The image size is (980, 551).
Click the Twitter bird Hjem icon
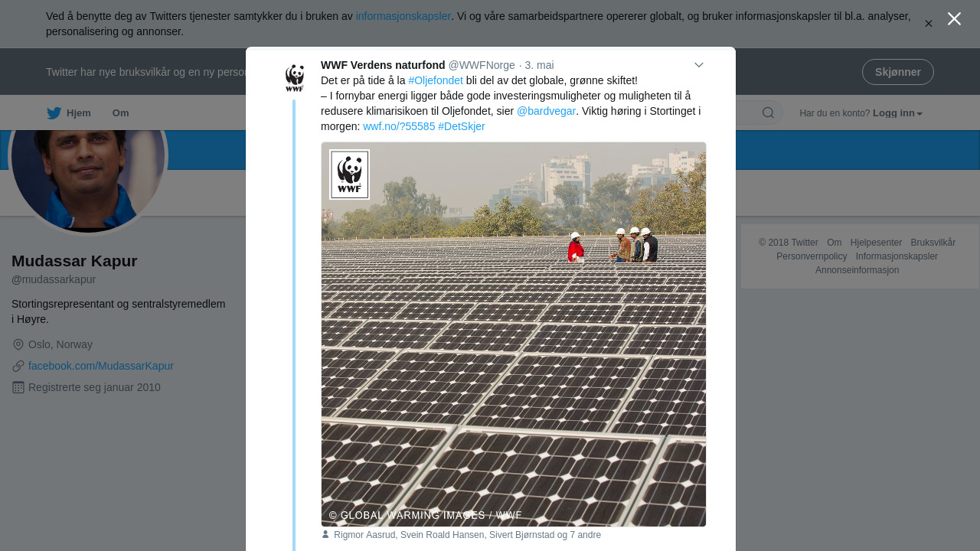click(x=54, y=113)
